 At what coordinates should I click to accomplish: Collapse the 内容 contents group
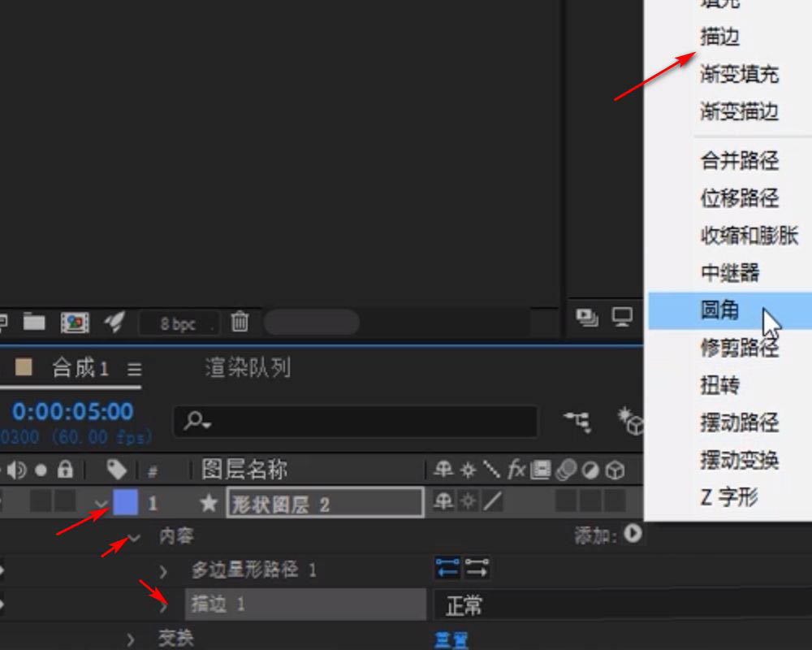134,536
